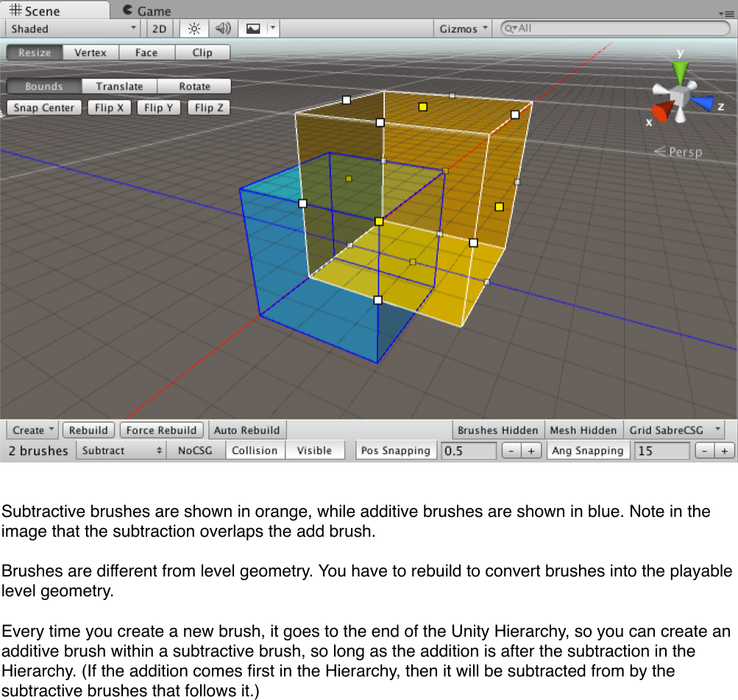Decrease position snapping with minus button
Screen dimensions: 738x700
point(511,451)
